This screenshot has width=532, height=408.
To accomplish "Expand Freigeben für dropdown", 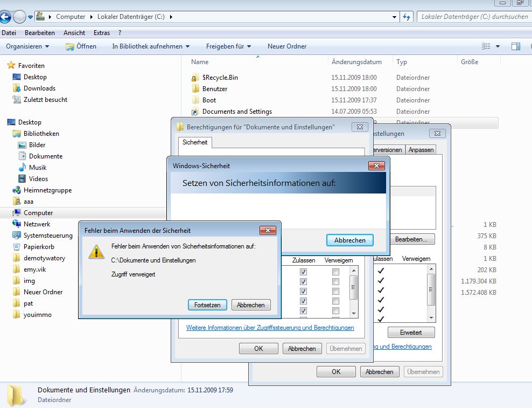I will coord(228,46).
